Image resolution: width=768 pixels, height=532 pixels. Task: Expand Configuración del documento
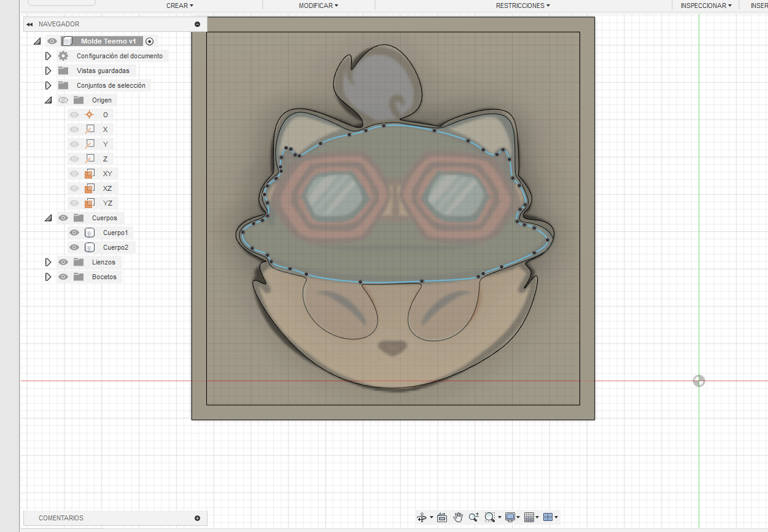tap(48, 56)
